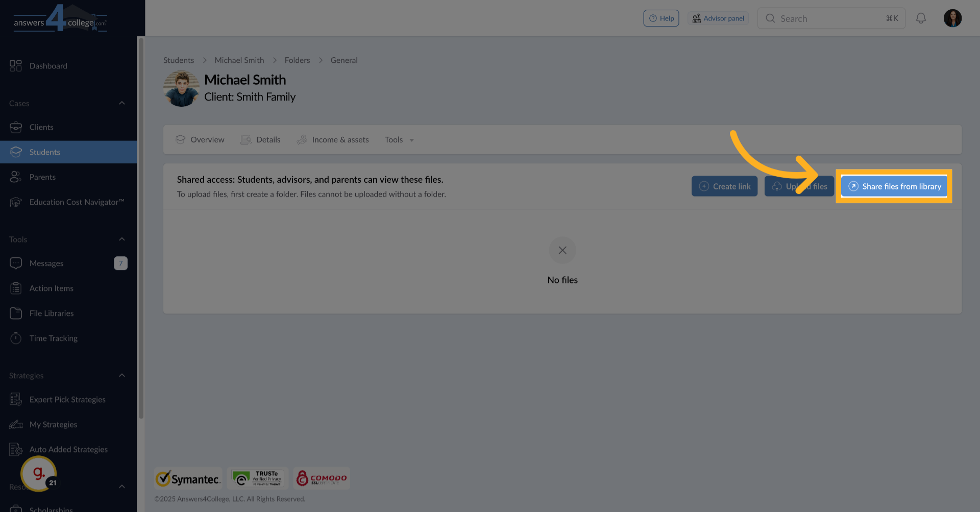The width and height of the screenshot is (980, 512).
Task: Click the answers4college logo
Action: 60,18
